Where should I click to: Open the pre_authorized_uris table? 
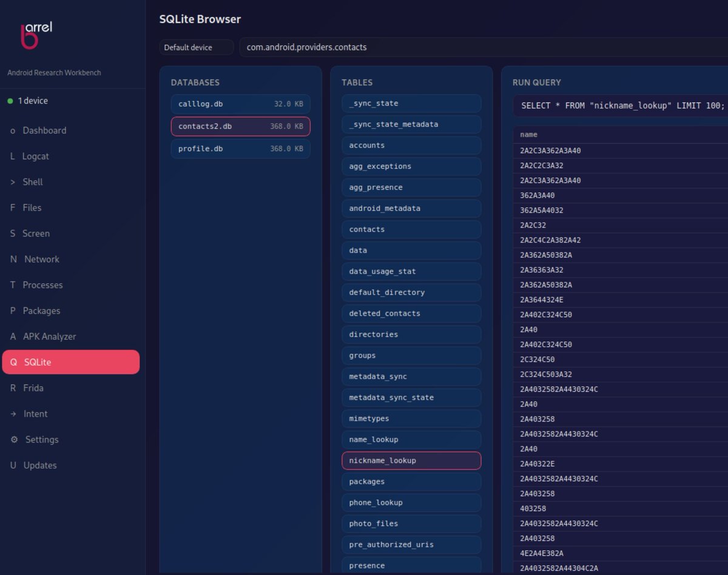click(x=411, y=545)
